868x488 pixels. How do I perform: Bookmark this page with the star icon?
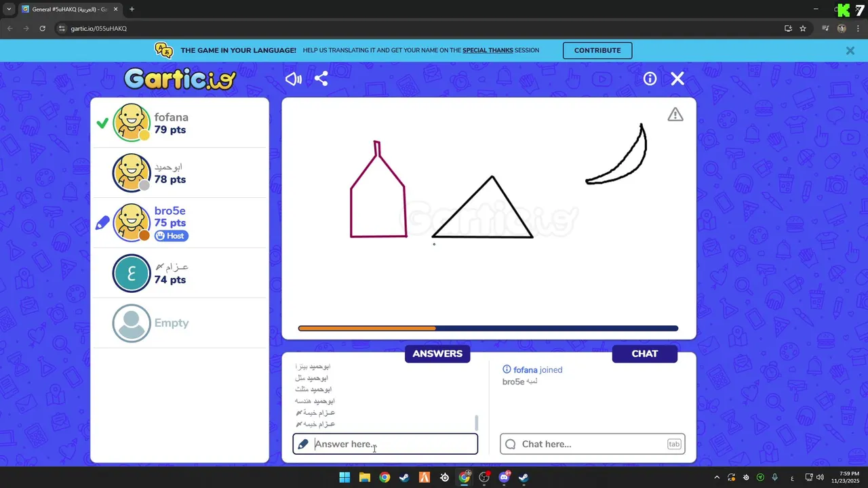click(x=803, y=28)
